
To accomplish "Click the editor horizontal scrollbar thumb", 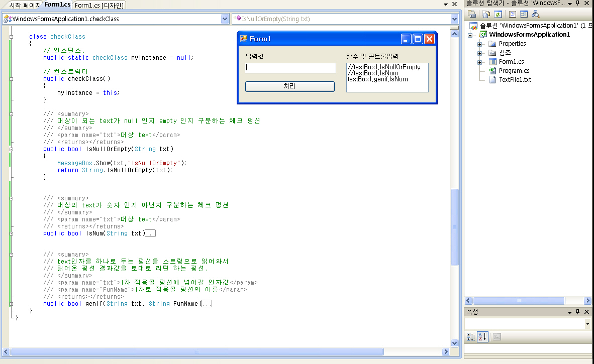I will click(197, 351).
